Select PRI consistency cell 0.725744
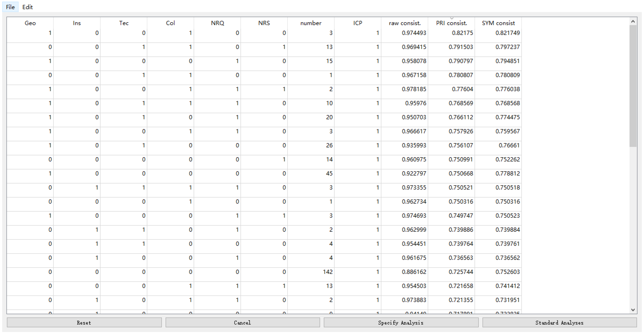Screen dimensions: 644x334 [460, 272]
